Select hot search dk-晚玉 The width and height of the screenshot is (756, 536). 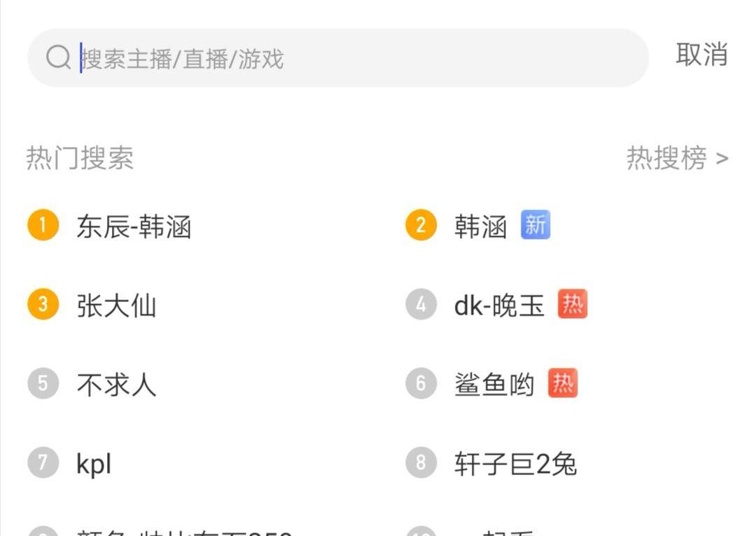(499, 306)
